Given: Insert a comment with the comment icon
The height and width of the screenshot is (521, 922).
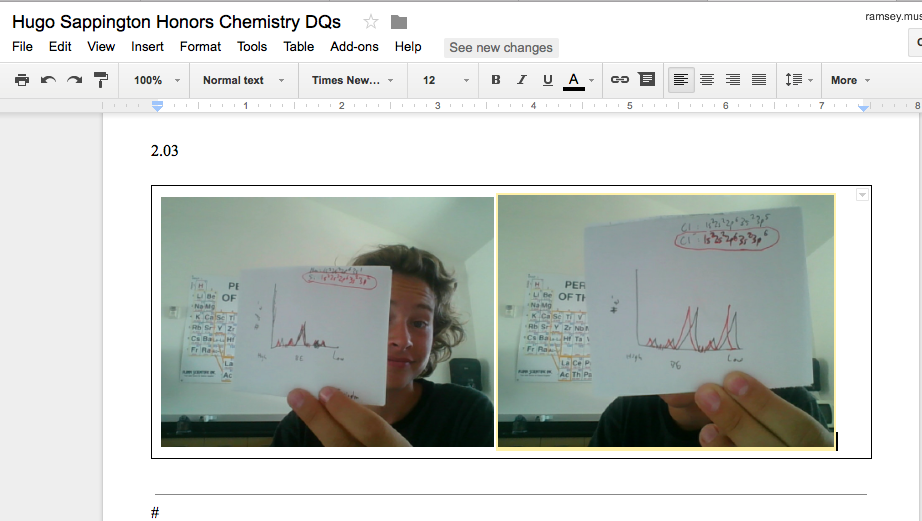Looking at the screenshot, I should [x=647, y=79].
